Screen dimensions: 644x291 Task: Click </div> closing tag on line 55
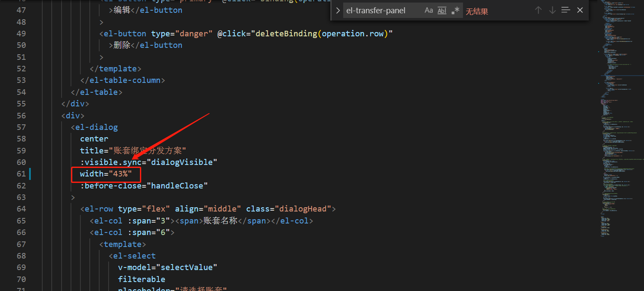[x=75, y=103]
